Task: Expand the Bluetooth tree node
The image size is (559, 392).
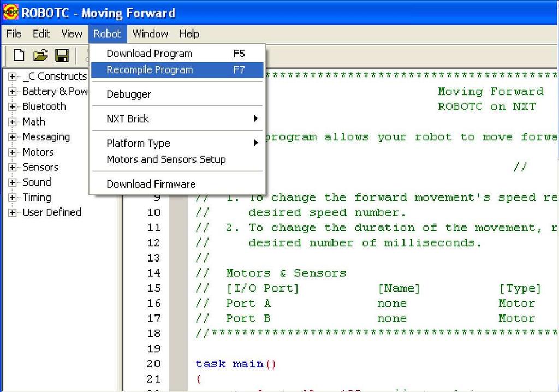Action: click(12, 106)
